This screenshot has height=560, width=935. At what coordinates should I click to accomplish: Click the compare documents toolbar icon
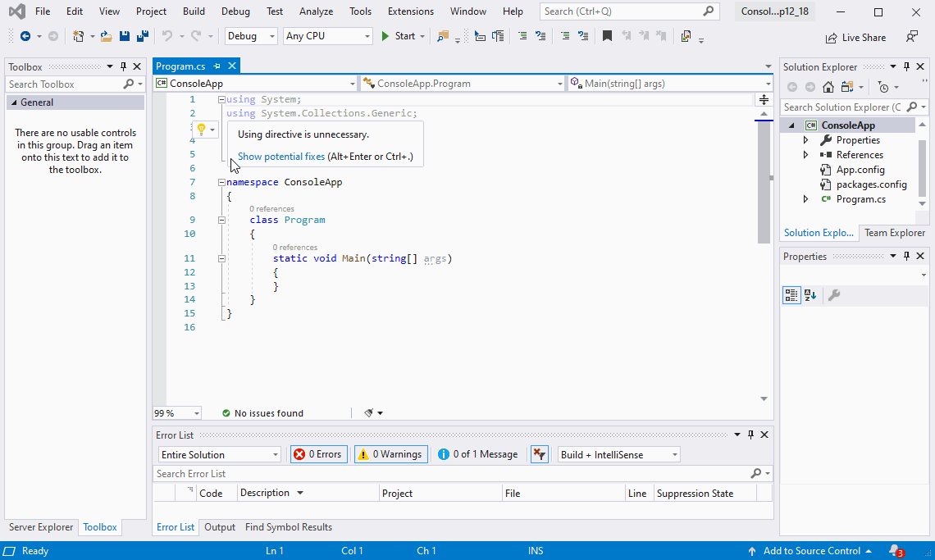[686, 36]
